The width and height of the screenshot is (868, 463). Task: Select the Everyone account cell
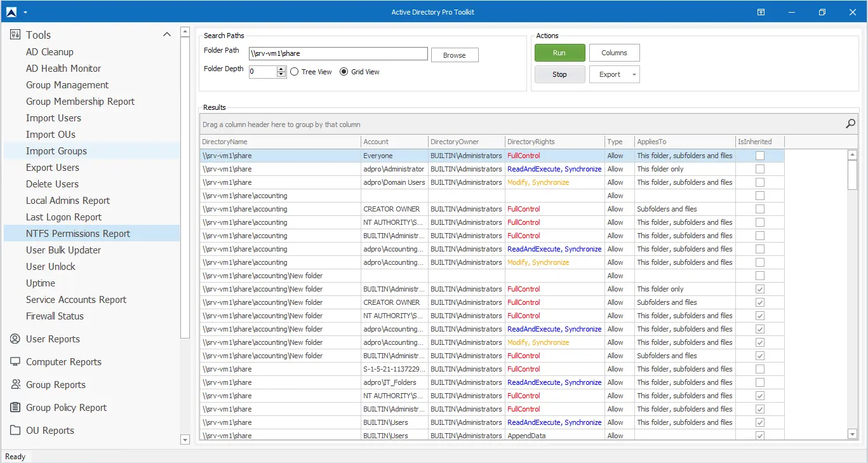click(x=394, y=156)
